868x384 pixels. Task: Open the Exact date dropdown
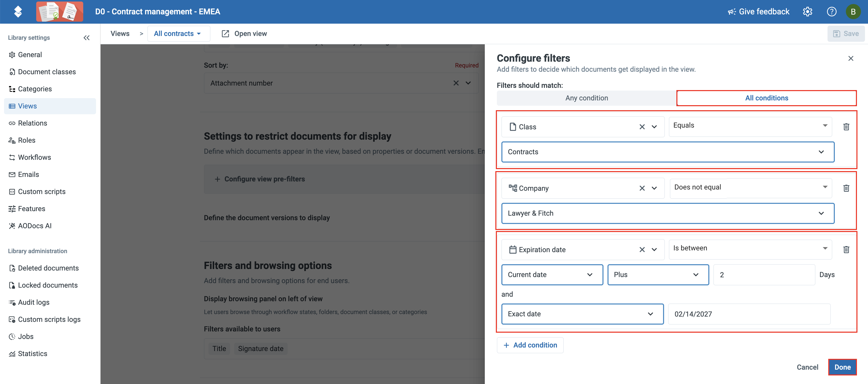click(x=582, y=314)
